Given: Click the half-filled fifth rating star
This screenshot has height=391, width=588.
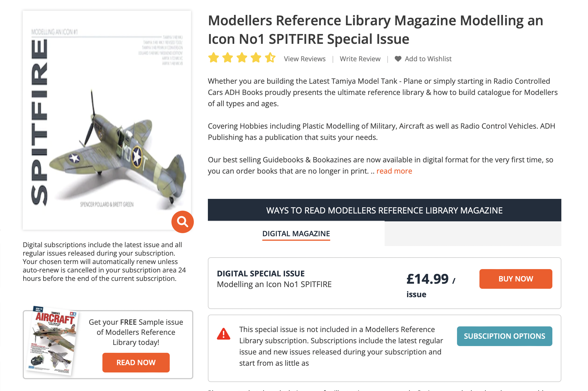Looking at the screenshot, I should 270,58.
